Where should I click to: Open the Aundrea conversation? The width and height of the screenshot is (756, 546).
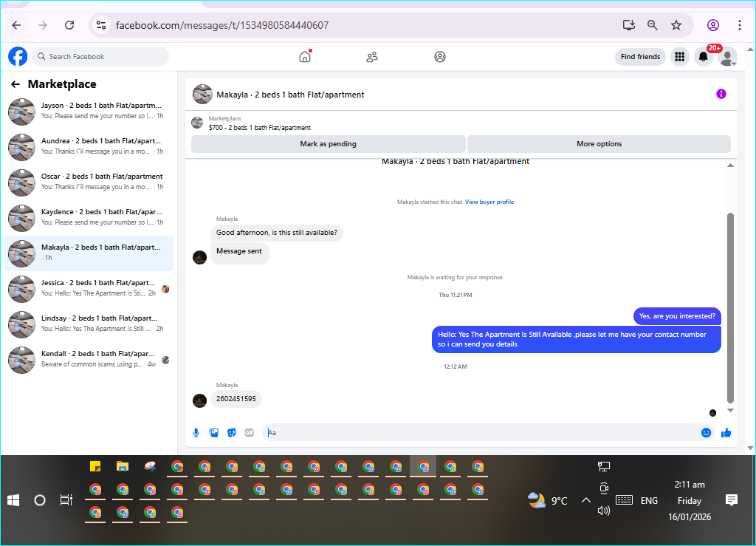point(89,147)
